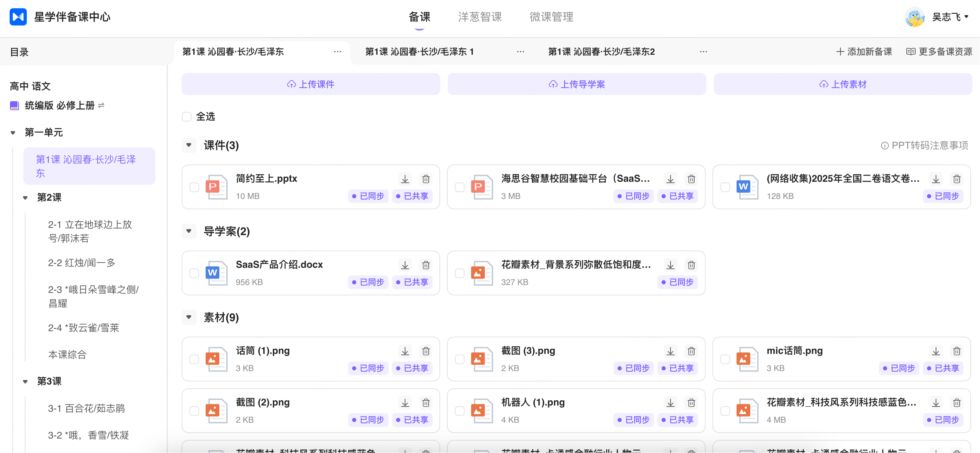The width and height of the screenshot is (980, 453).
Task: Collapse the 课件(3) section
Action: click(x=189, y=145)
